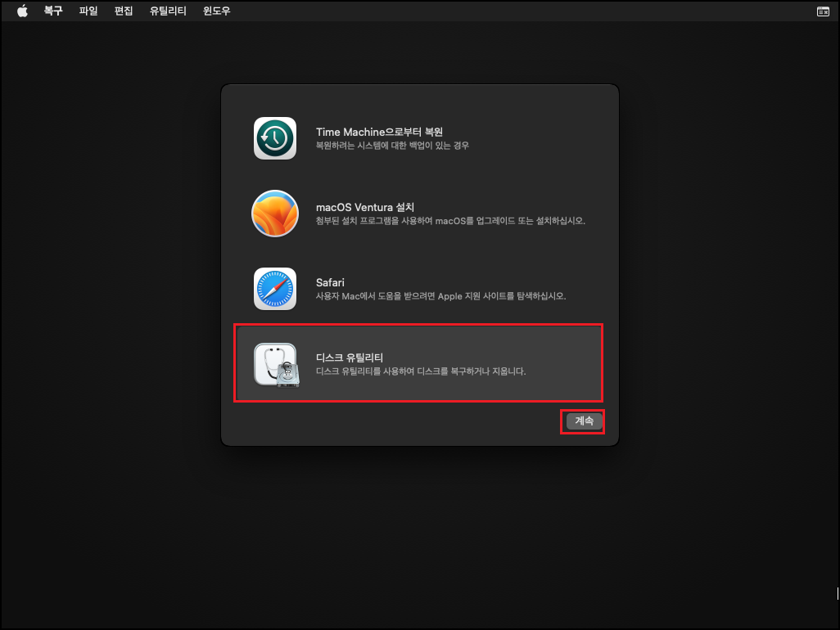Image resolution: width=840 pixels, height=630 pixels.
Task: Open the 복구 menu
Action: coord(53,11)
